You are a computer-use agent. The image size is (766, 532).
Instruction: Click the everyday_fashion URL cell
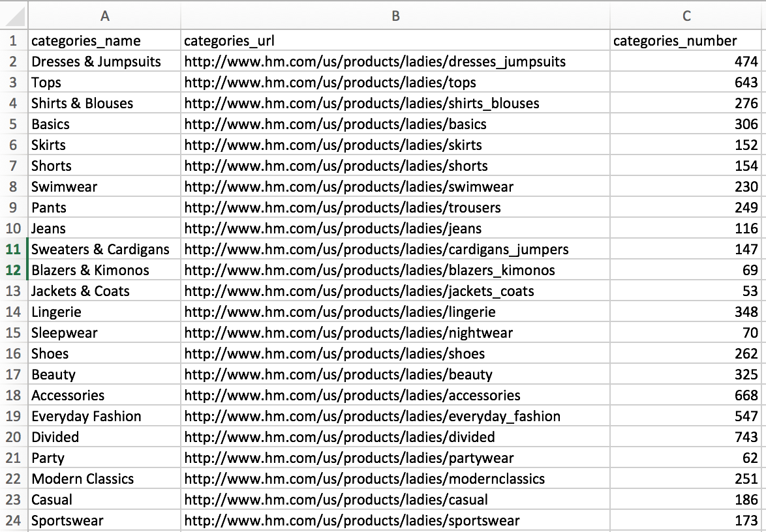(x=395, y=416)
